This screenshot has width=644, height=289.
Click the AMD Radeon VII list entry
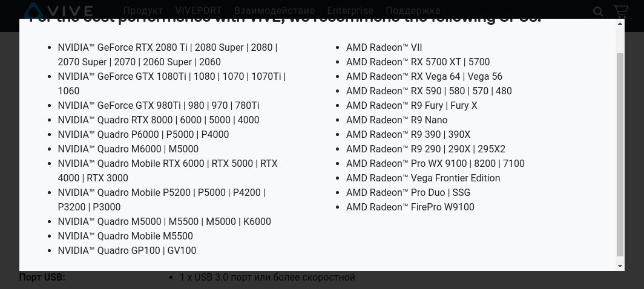click(x=384, y=47)
